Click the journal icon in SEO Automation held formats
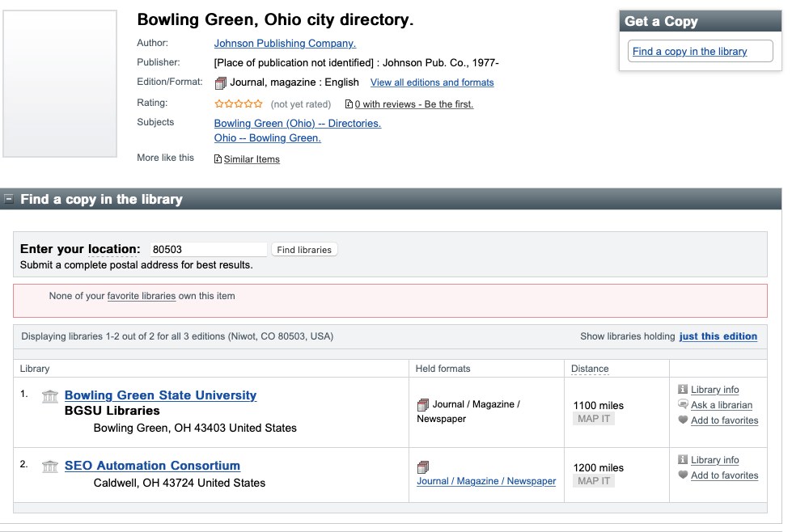The height and width of the screenshot is (532, 792). [423, 467]
